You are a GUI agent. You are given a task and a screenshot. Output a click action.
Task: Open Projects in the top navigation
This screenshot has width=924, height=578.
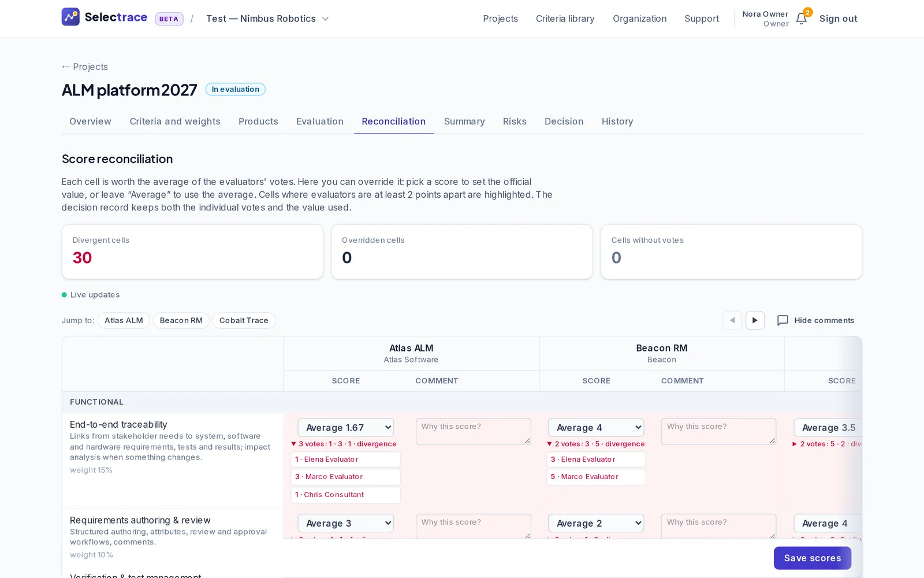coord(500,18)
